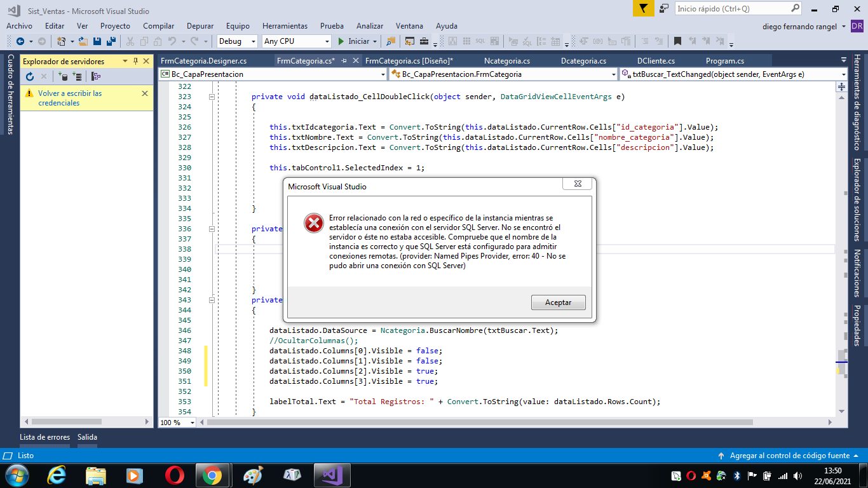Click Volver a escribir las credenciales link

(70, 98)
